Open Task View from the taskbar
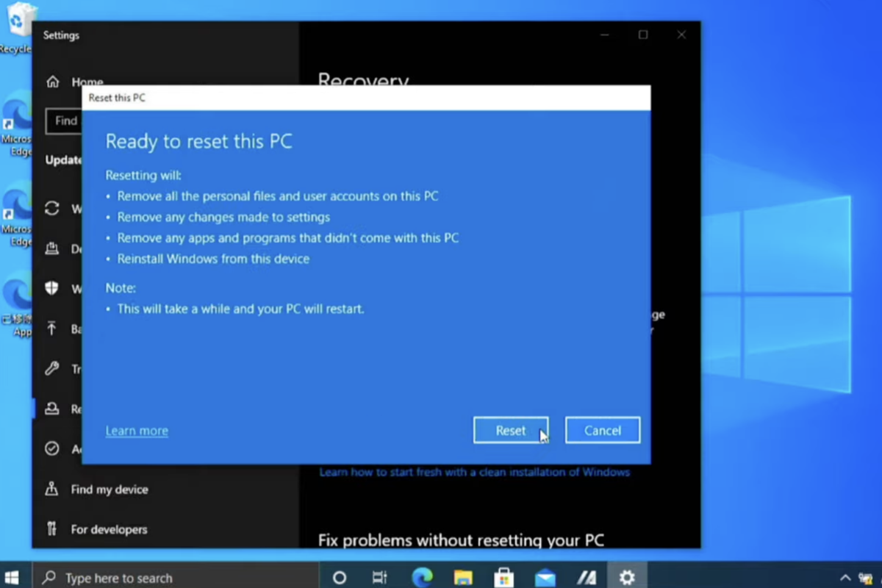Image resolution: width=882 pixels, height=588 pixels. tap(379, 578)
